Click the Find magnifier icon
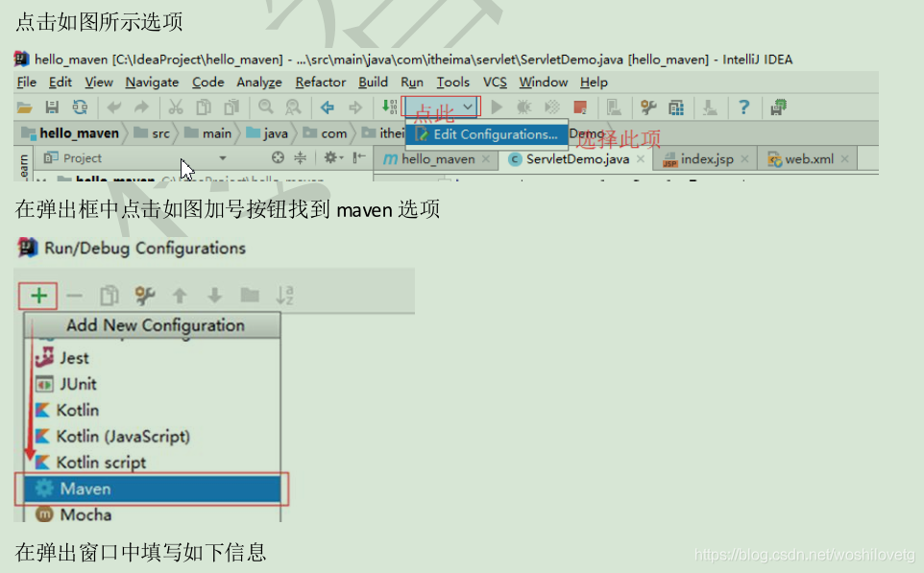Image resolution: width=924 pixels, height=573 pixels. (266, 107)
